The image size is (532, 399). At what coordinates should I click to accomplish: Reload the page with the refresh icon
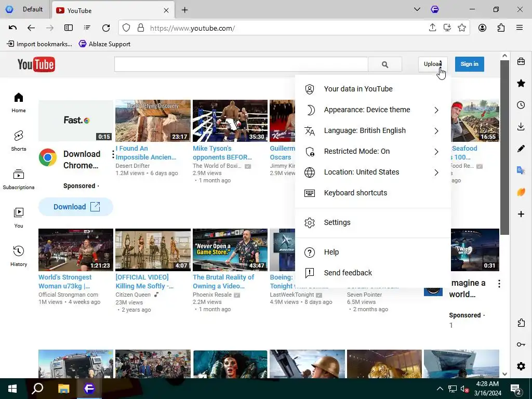(106, 28)
